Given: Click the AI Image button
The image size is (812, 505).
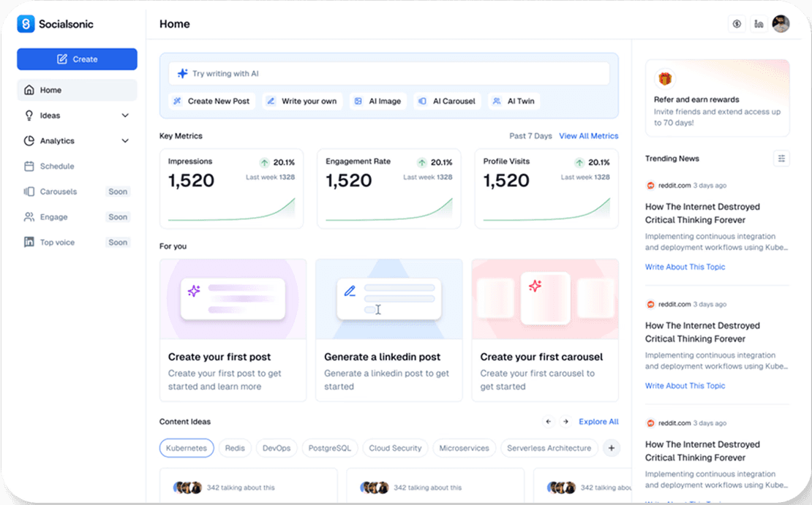Looking at the screenshot, I should [x=378, y=102].
